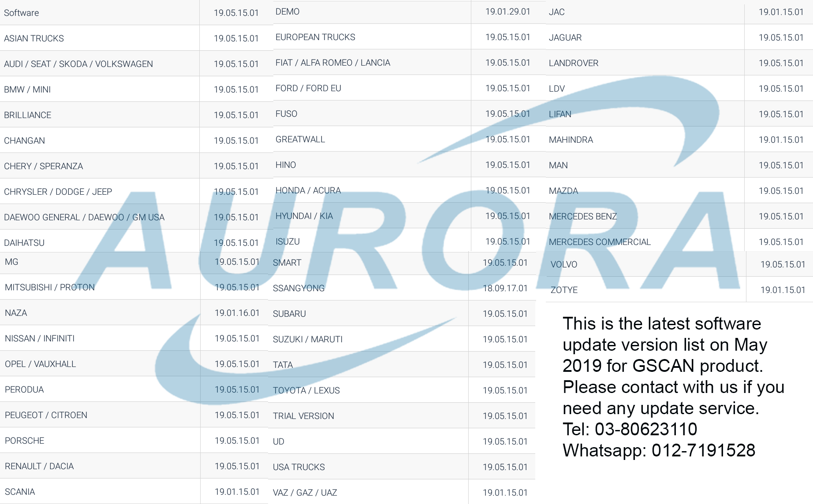The height and width of the screenshot is (504, 813).
Task: Click CHRYSLER / DODGE / JEEP row
Action: point(58,192)
